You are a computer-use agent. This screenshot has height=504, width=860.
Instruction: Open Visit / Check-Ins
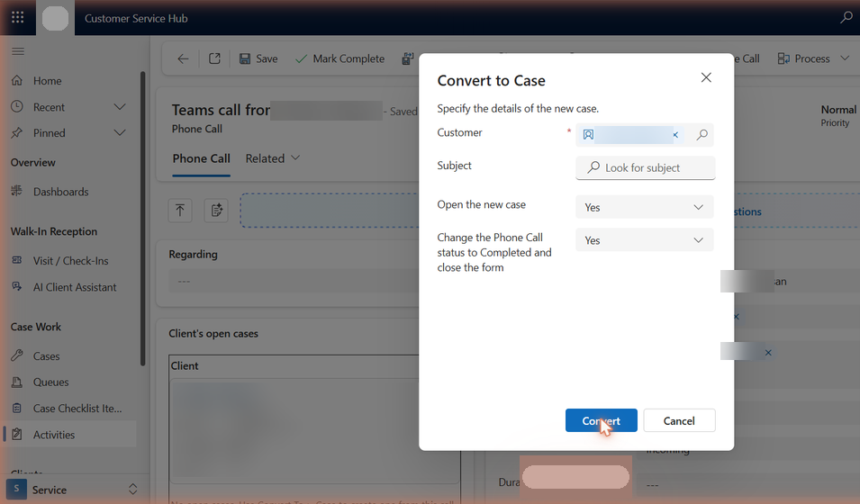coord(70,260)
